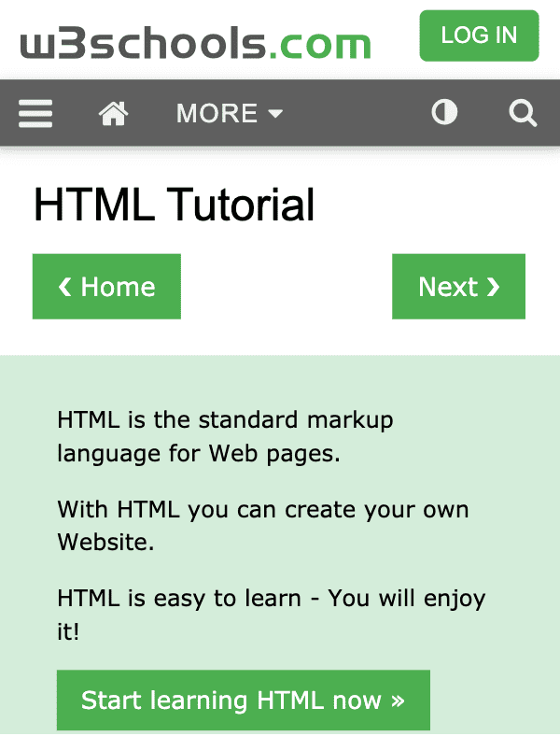Click text 'HTML is easy to learn'
Image resolution: width=560 pixels, height=736 pixels.
pos(179,598)
